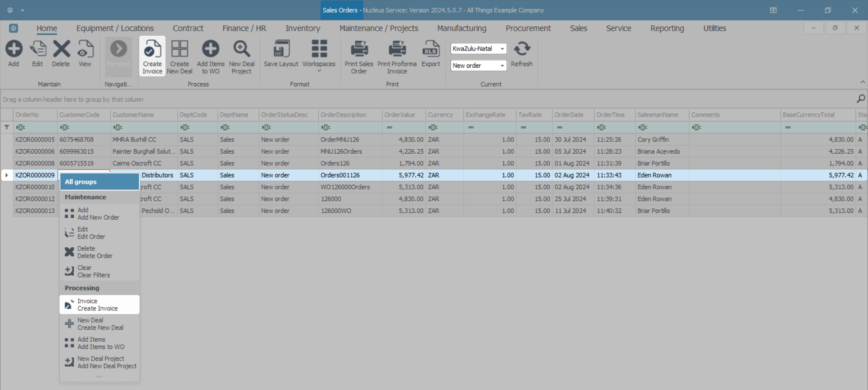Screen dimensions: 868x390
Task: Open the New order status dropdown
Action: pos(502,66)
